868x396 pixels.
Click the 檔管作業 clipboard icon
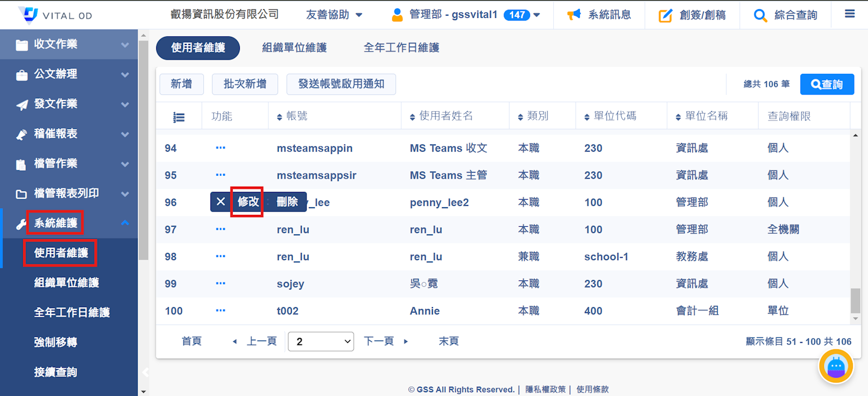pos(22,164)
